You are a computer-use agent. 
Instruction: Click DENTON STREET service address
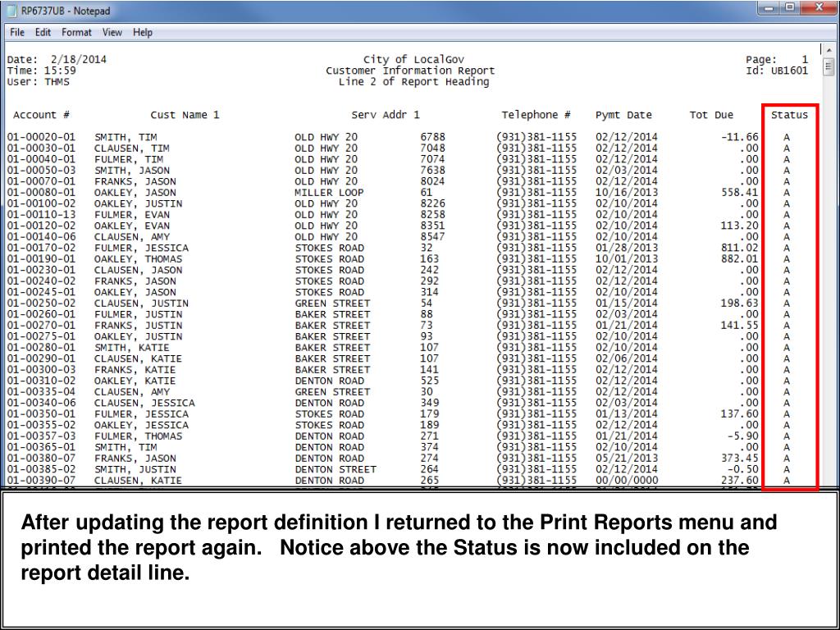[x=336, y=469]
